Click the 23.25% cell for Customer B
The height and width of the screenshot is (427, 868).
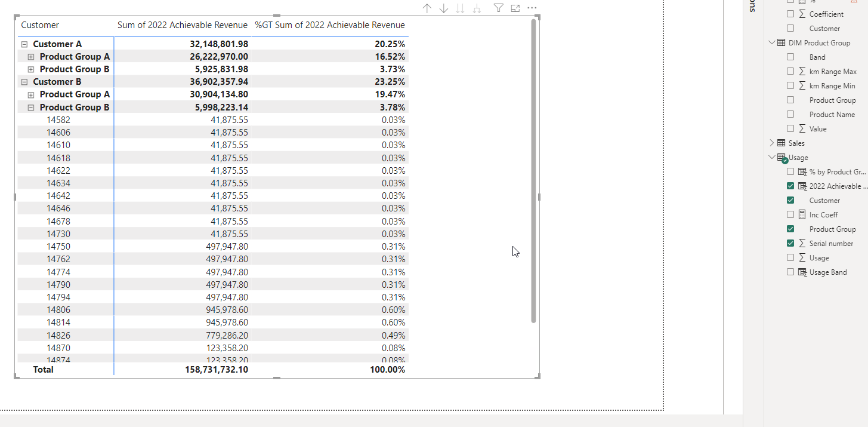coord(390,82)
